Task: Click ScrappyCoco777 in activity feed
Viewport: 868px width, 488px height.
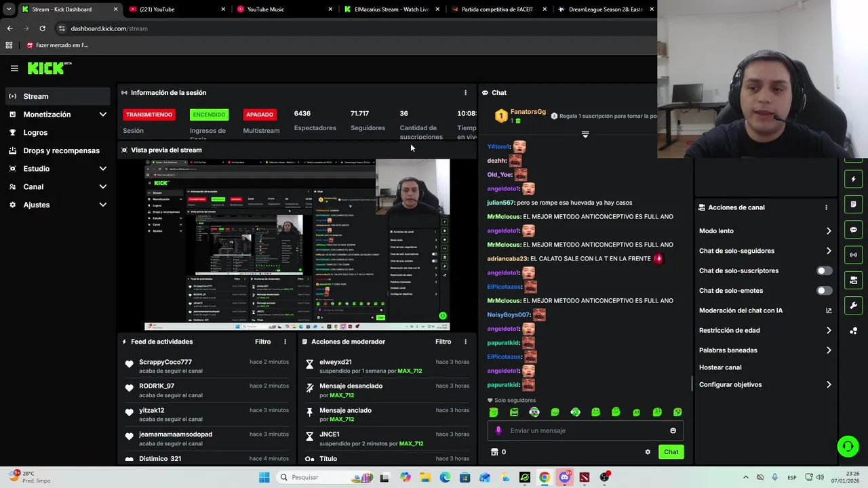Action: (165, 362)
